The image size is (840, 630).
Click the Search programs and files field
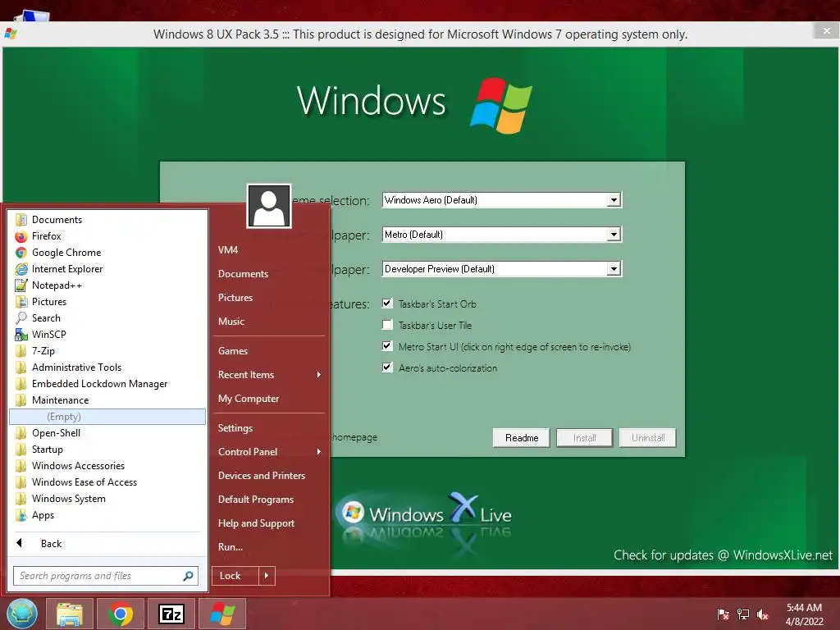tap(106, 576)
